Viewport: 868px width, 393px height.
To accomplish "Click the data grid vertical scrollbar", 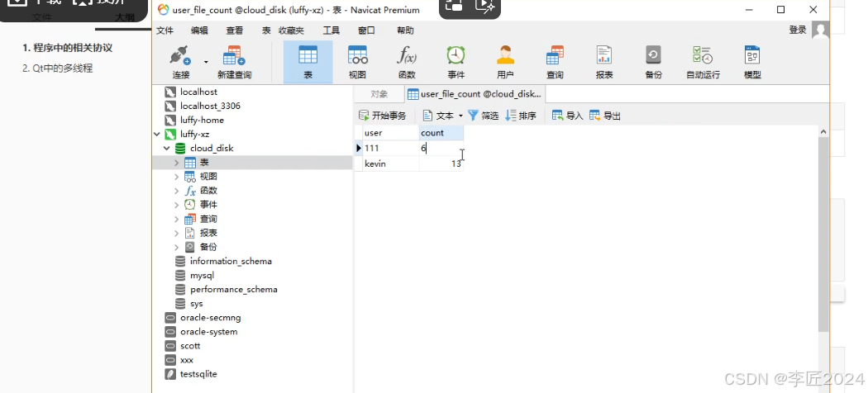I will 823,235.
